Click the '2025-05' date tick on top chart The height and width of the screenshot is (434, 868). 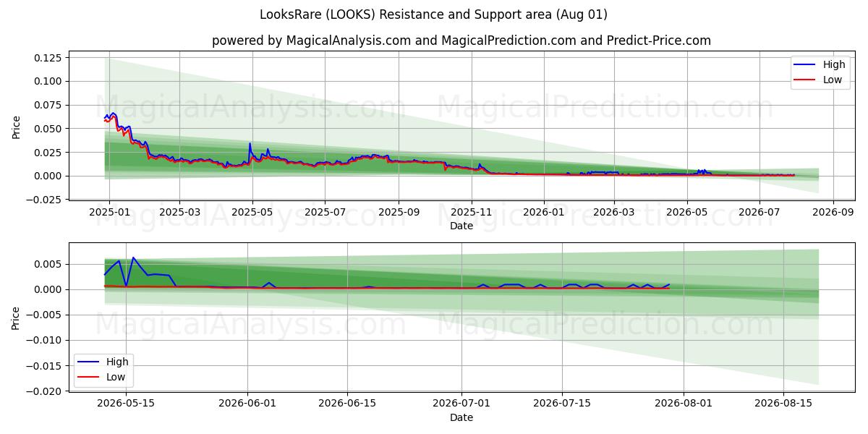click(252, 212)
